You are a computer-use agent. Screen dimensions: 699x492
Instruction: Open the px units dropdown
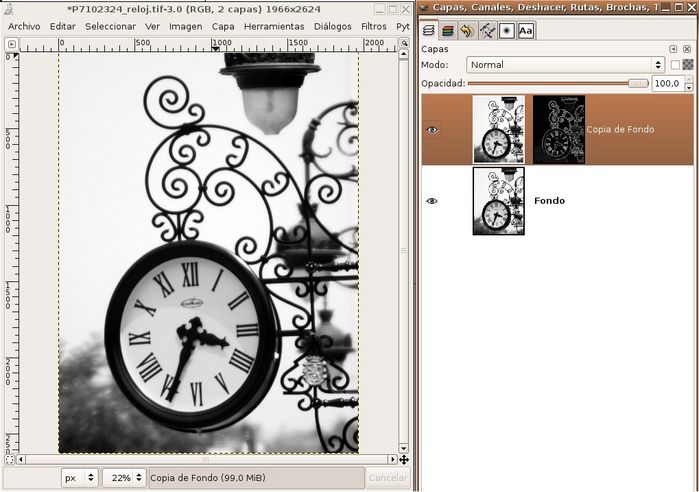tap(79, 478)
